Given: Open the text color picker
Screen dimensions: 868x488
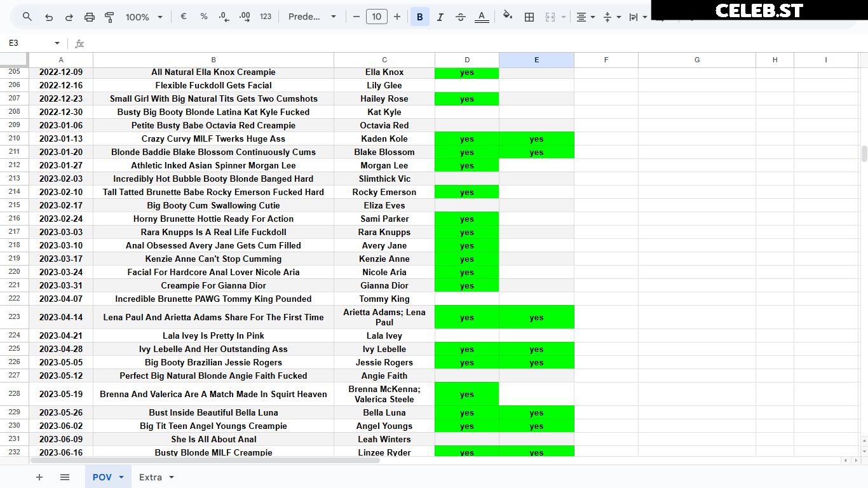Looking at the screenshot, I should (482, 17).
